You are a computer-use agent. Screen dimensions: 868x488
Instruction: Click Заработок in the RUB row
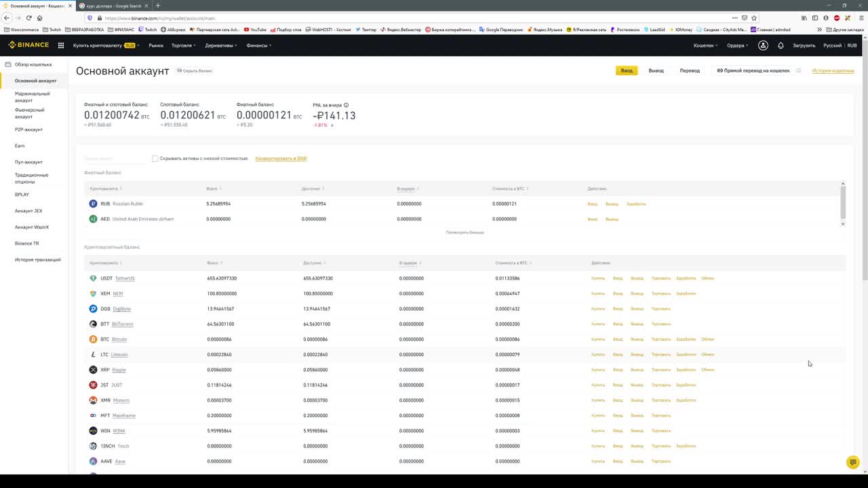tap(636, 204)
